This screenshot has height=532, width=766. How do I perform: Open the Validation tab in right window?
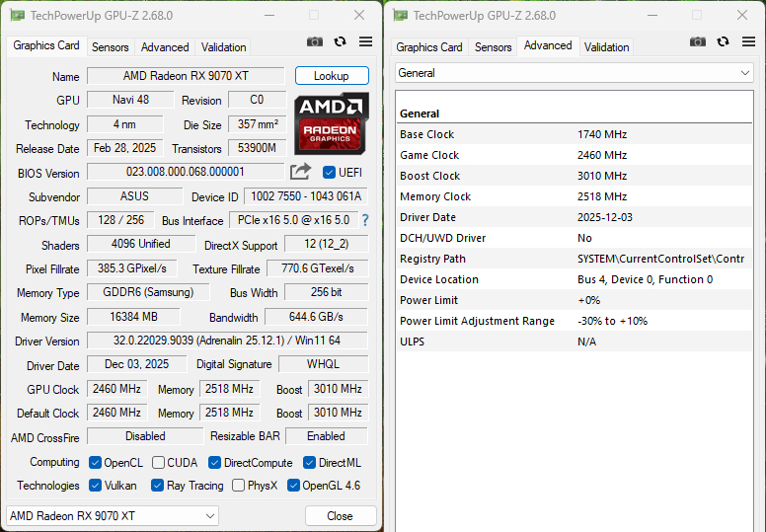[x=606, y=47]
